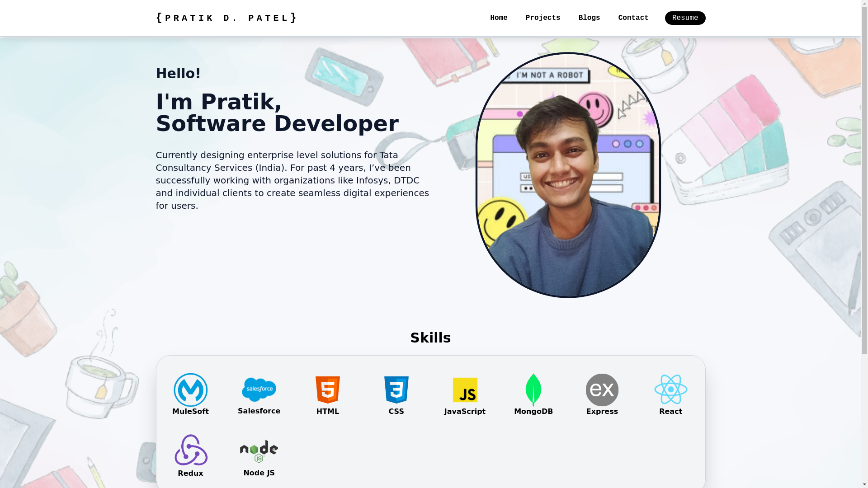Click the Node JS label text
The image size is (868, 488).
click(259, 473)
